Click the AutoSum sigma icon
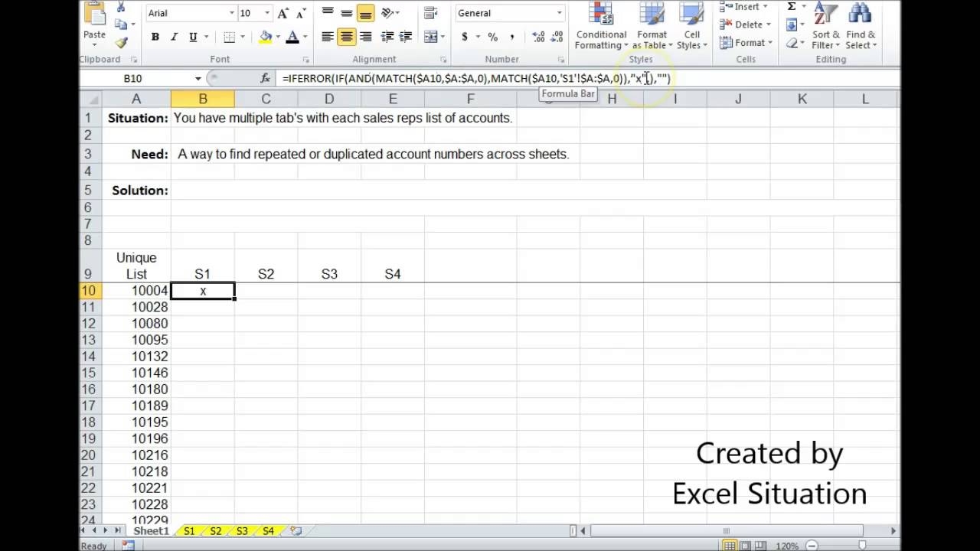980x551 pixels. pyautogui.click(x=792, y=7)
